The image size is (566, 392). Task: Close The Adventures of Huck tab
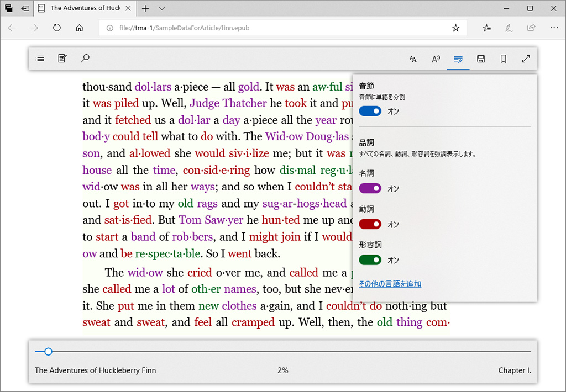pos(128,8)
